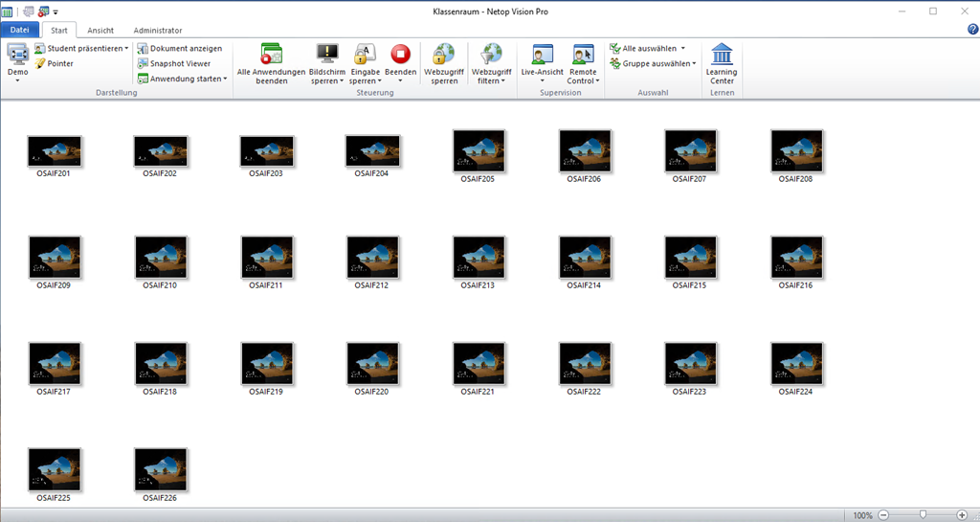Switch to the Ansicht tab
Viewport: 980px width, 522px height.
pos(100,31)
